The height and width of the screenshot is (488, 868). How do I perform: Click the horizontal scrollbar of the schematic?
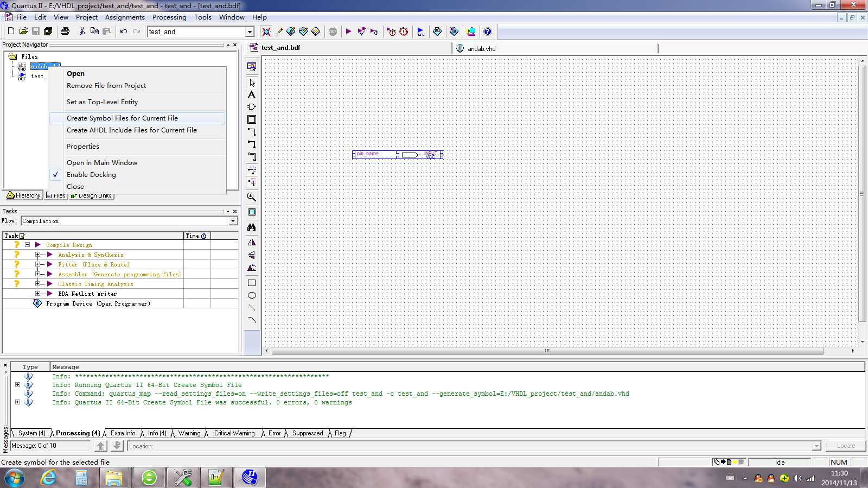click(x=547, y=351)
